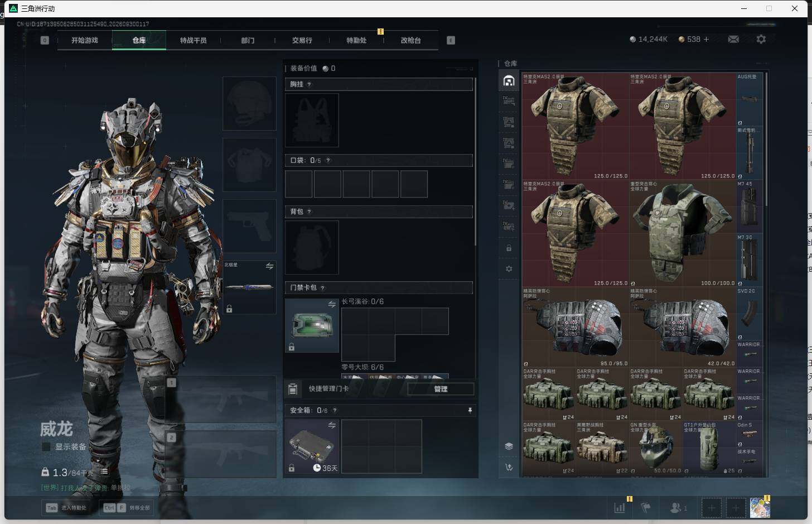Click the help icon next to 背包
812x524 pixels.
[309, 211]
